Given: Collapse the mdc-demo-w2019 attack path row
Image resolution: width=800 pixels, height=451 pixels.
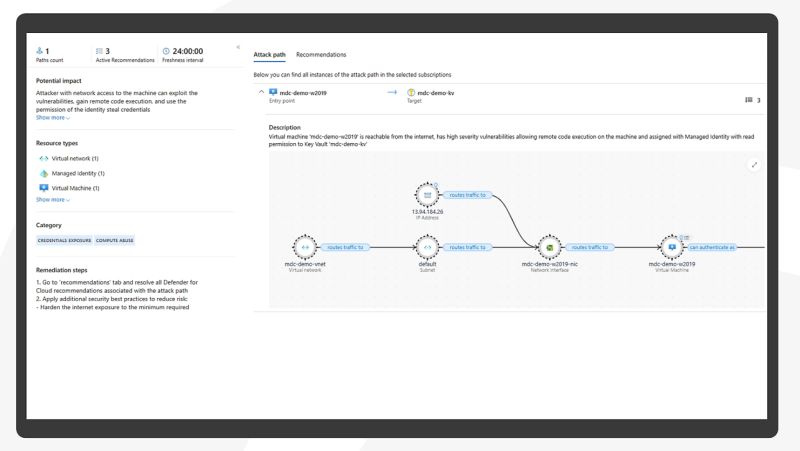Looking at the screenshot, I should tap(261, 92).
